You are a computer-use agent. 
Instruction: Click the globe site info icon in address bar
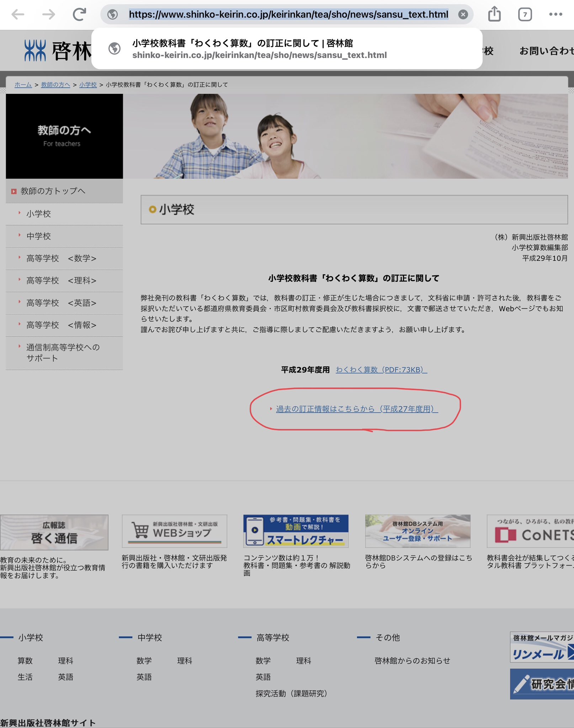point(113,15)
